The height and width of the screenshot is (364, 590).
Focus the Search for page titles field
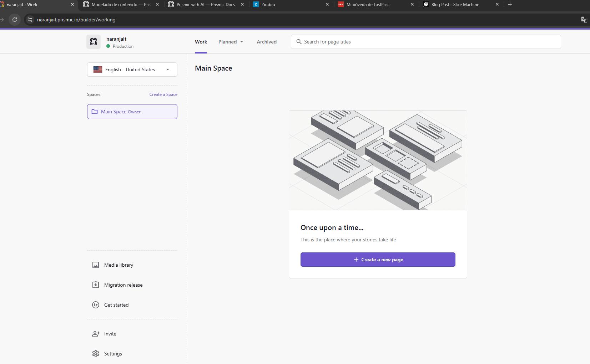click(x=428, y=42)
